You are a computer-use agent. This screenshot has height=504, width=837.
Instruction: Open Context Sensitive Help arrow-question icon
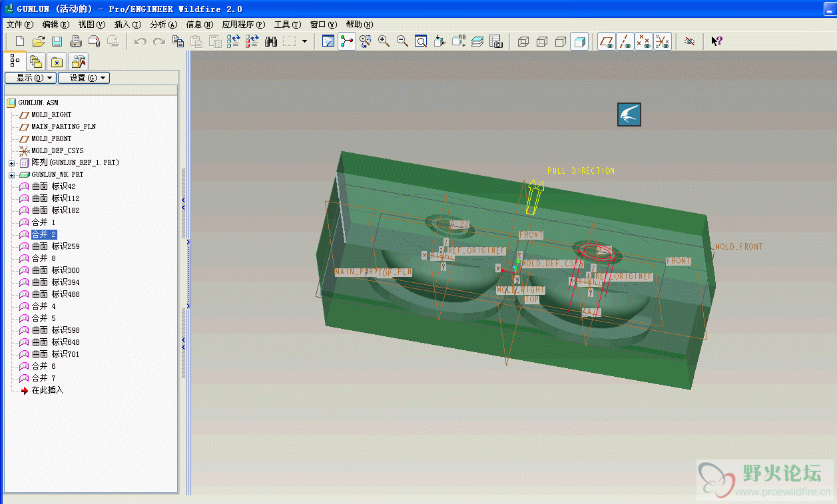716,41
